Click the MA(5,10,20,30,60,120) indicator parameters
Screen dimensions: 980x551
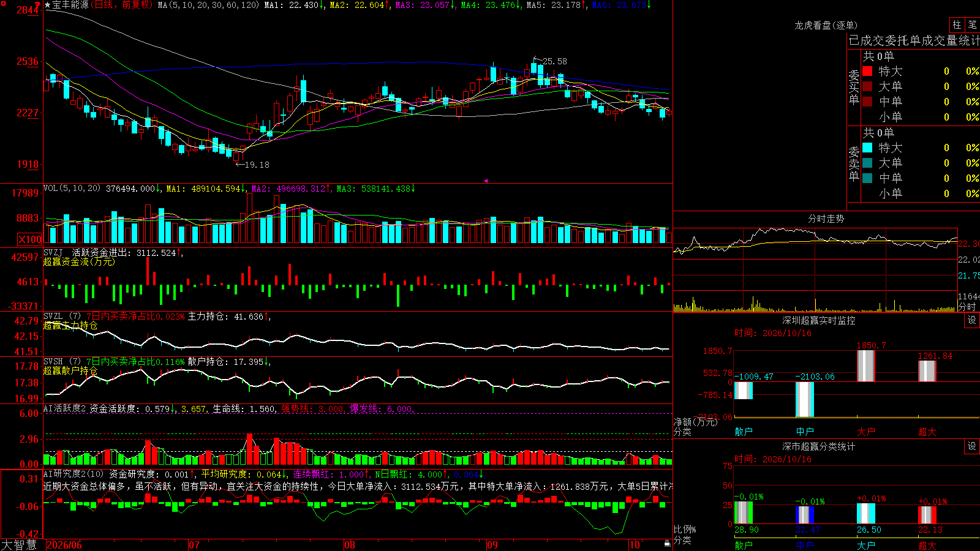click(208, 5)
